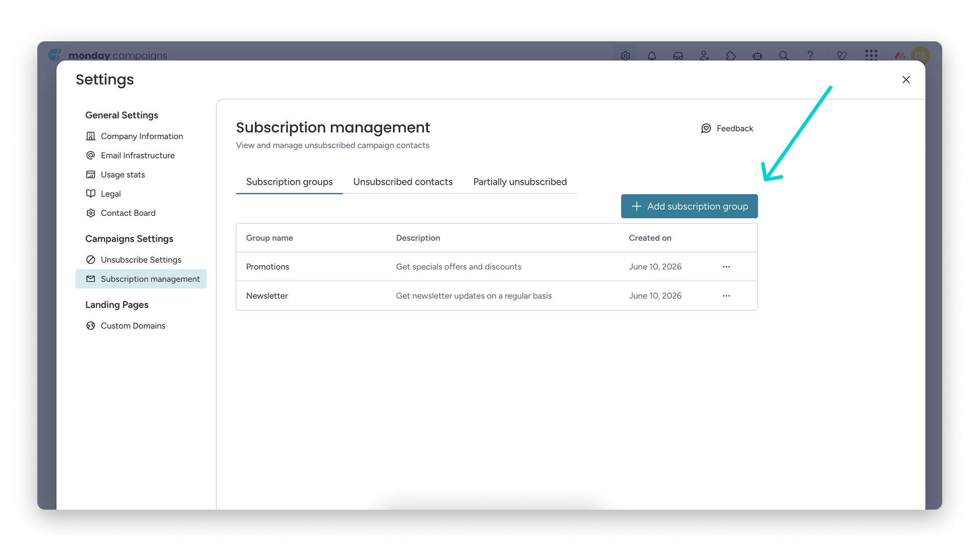Click Add subscription group button

point(689,206)
